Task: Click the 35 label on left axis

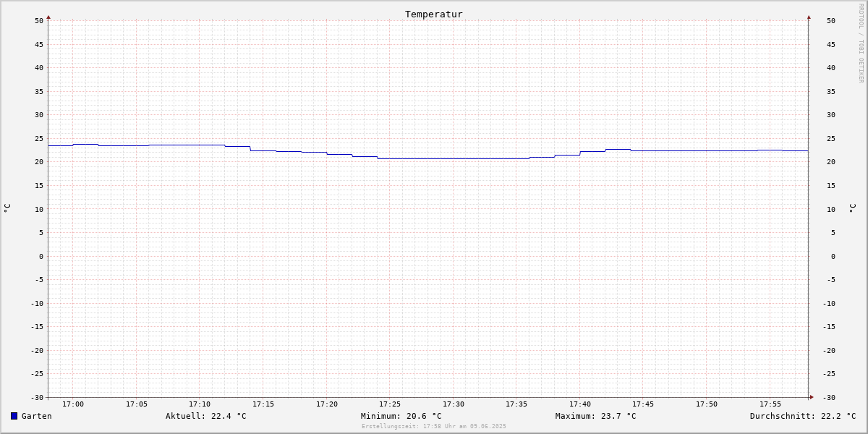Action: point(39,92)
